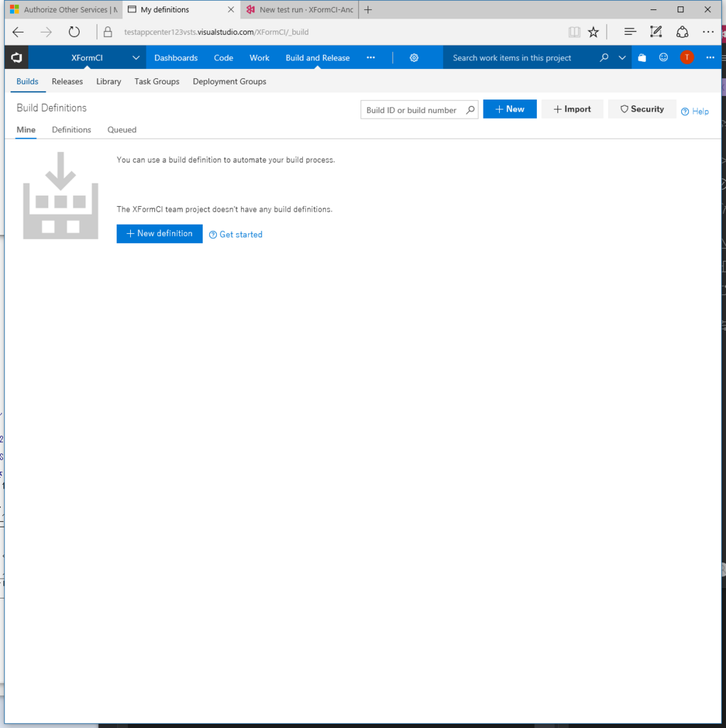Switch to New test run browser tab
This screenshot has height=728, width=726.
(x=299, y=10)
